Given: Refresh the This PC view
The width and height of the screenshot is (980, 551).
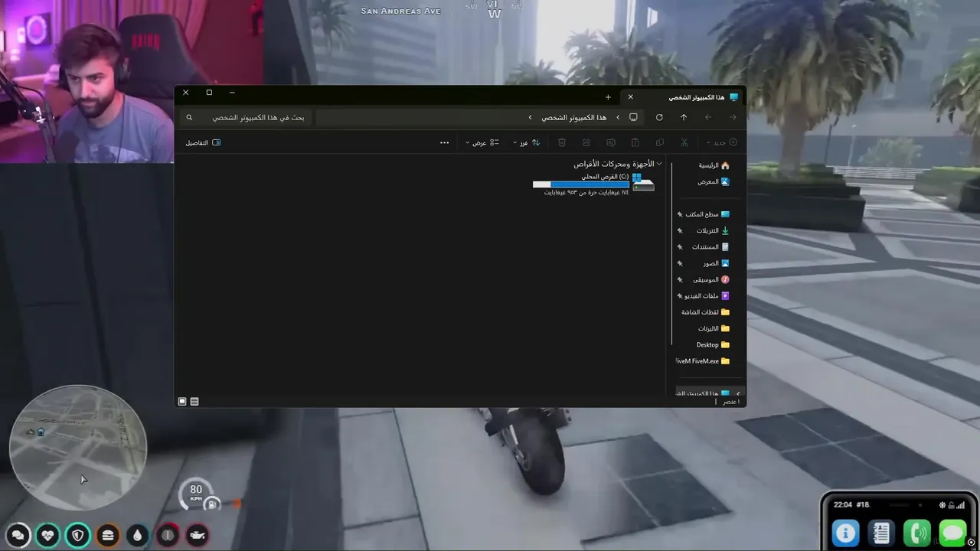Looking at the screenshot, I should tap(659, 117).
